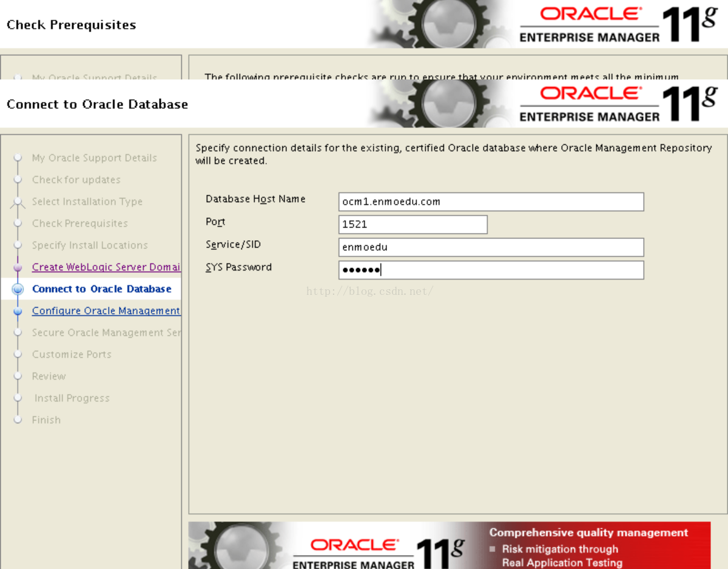728x569 pixels.
Task: Click Comprehensive quality management banner heading
Action: click(x=588, y=533)
